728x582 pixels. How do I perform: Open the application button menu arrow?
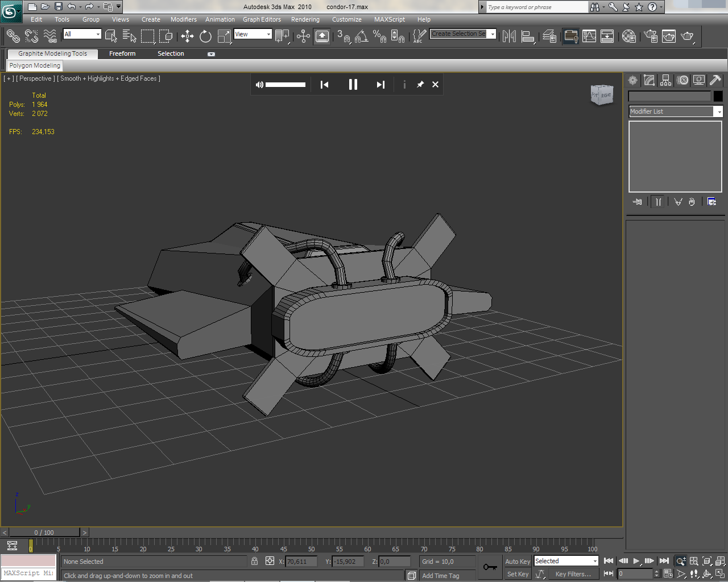[20, 10]
